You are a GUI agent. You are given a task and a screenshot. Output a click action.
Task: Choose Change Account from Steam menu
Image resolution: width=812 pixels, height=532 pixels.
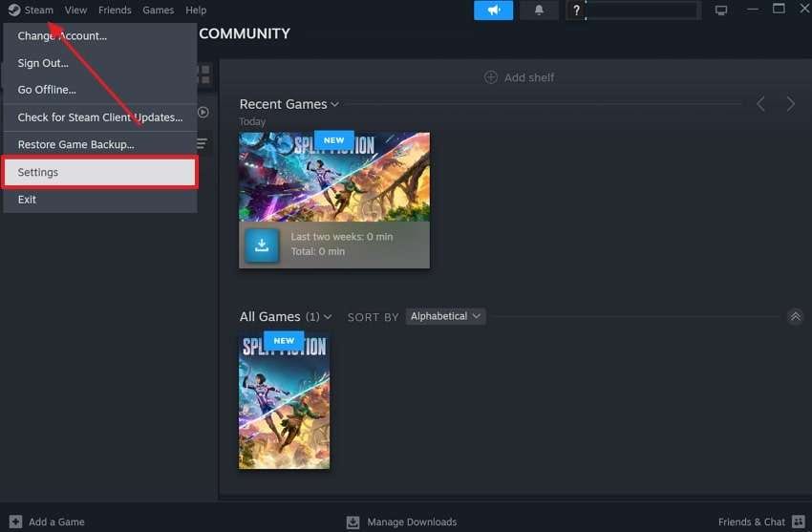[x=100, y=36]
